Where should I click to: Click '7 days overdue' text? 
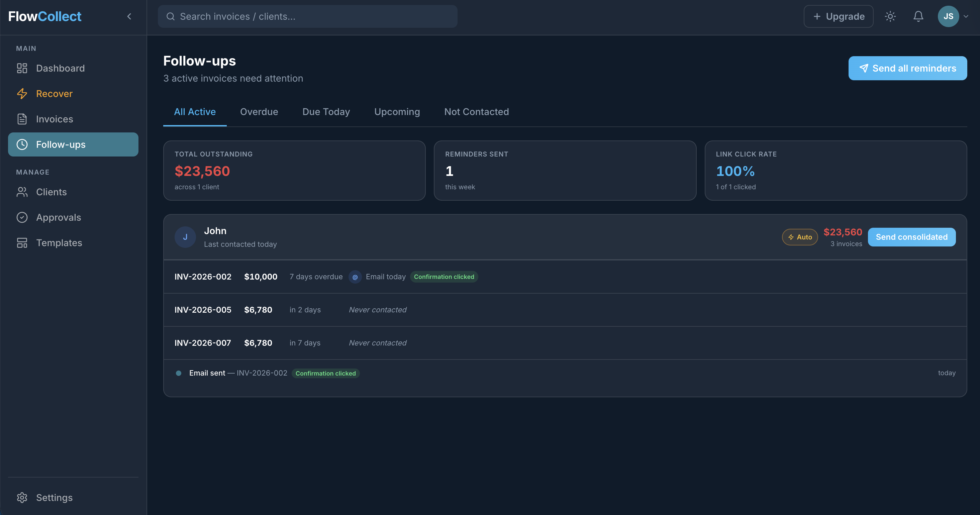(x=316, y=277)
